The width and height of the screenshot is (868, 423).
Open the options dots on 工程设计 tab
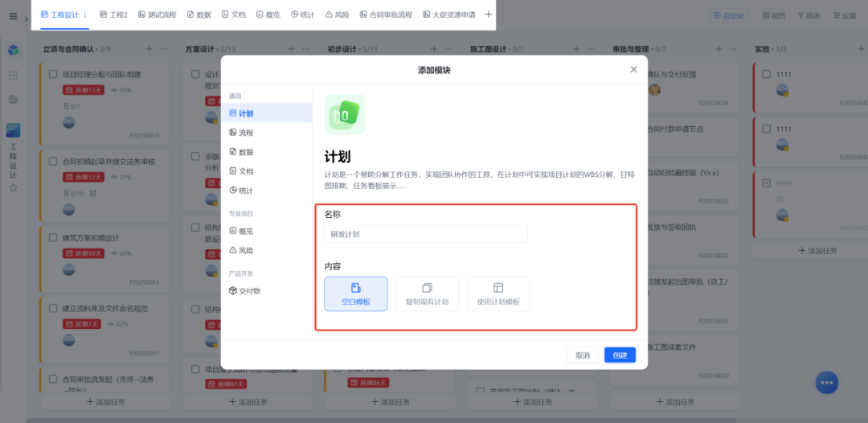tap(84, 15)
